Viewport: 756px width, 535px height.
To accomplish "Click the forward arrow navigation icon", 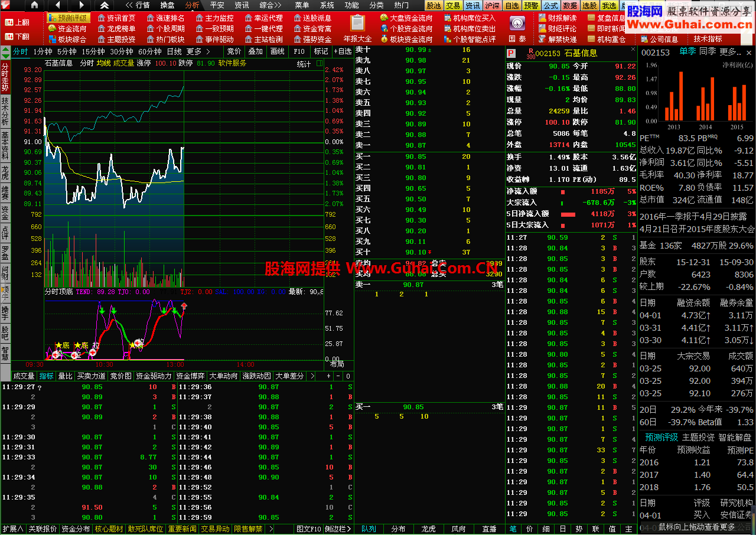I will pyautogui.click(x=80, y=5).
